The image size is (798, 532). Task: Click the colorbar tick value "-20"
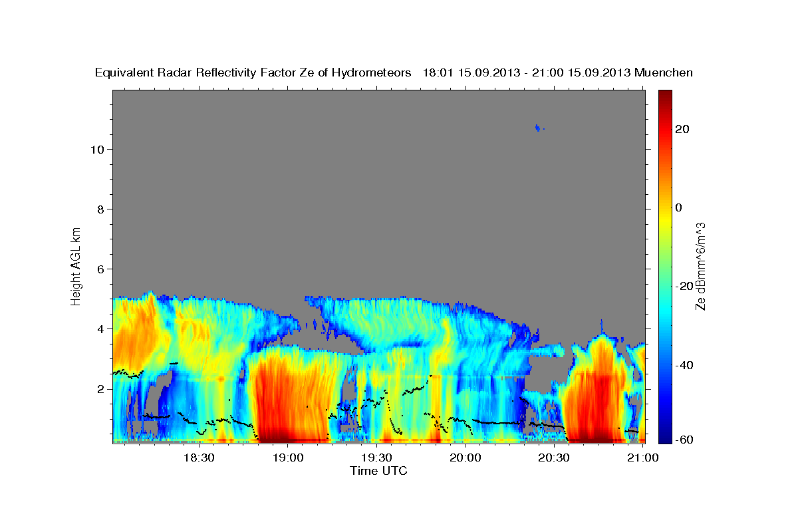coord(684,286)
